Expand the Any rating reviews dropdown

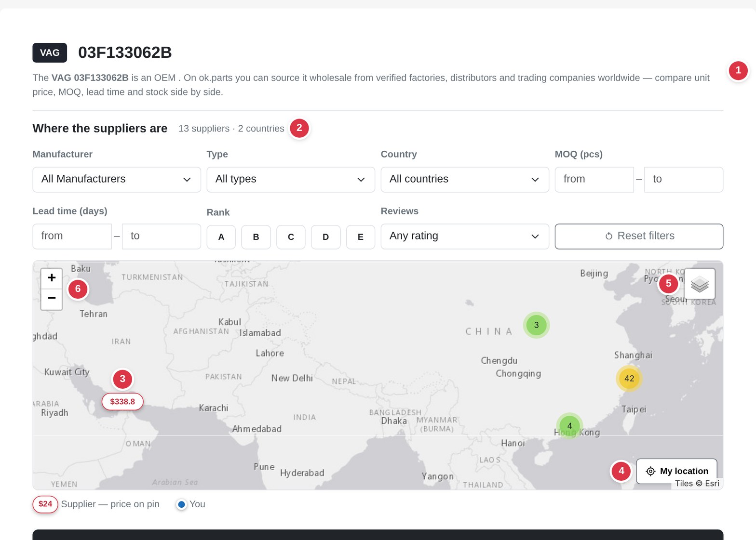click(465, 237)
